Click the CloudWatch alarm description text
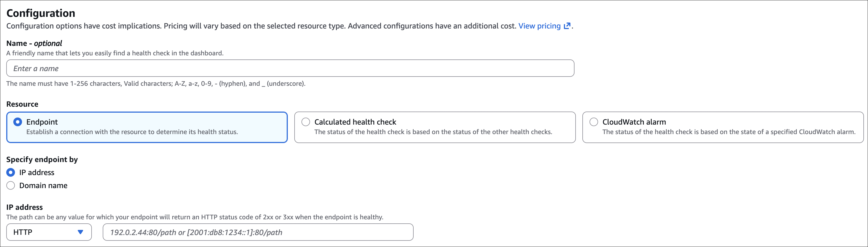Image resolution: width=868 pixels, height=247 pixels. pyautogui.click(x=729, y=132)
